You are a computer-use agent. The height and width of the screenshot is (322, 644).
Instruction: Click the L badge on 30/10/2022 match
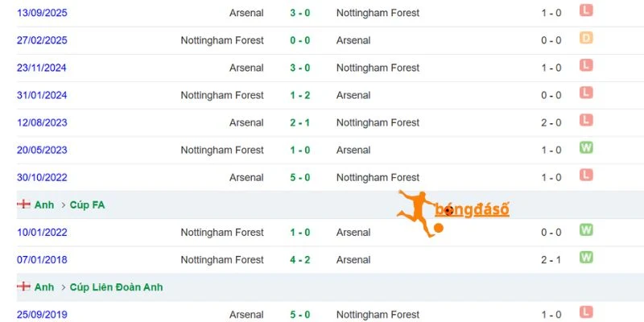tap(586, 175)
